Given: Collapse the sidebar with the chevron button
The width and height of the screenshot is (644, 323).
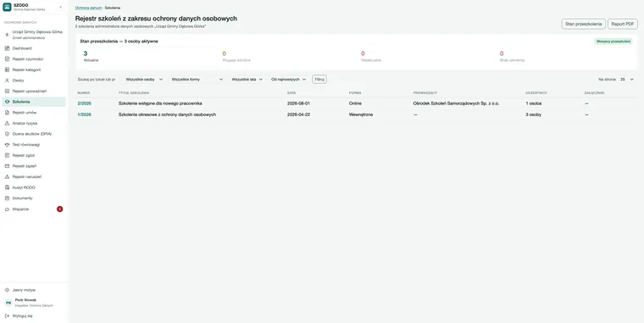Looking at the screenshot, I should tap(61, 7).
